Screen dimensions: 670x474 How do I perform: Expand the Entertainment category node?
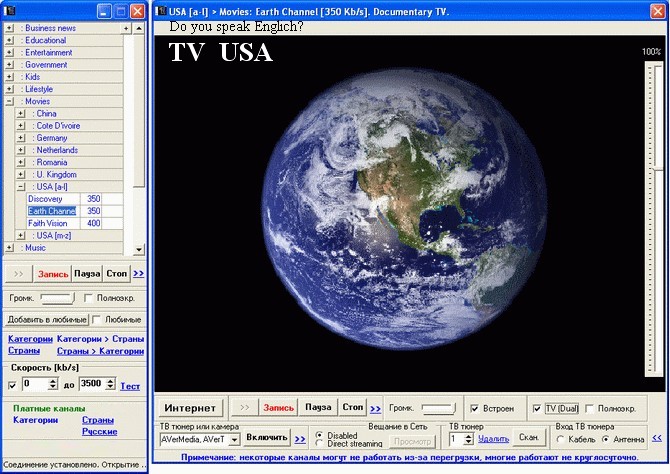pyautogui.click(x=9, y=53)
